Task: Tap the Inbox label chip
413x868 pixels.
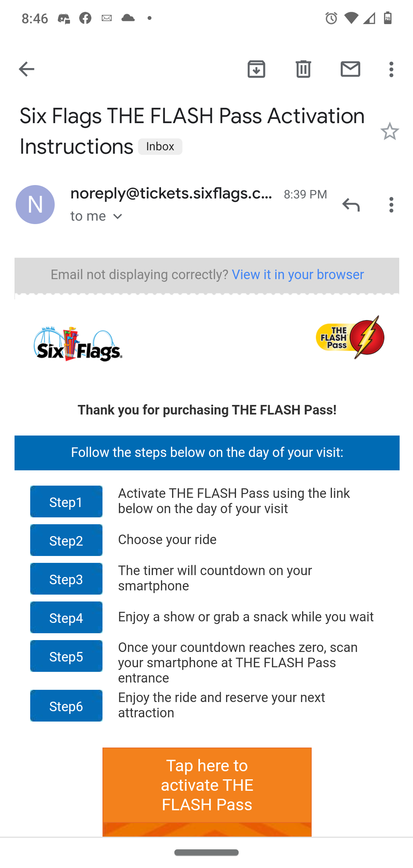Action: pyautogui.click(x=160, y=146)
